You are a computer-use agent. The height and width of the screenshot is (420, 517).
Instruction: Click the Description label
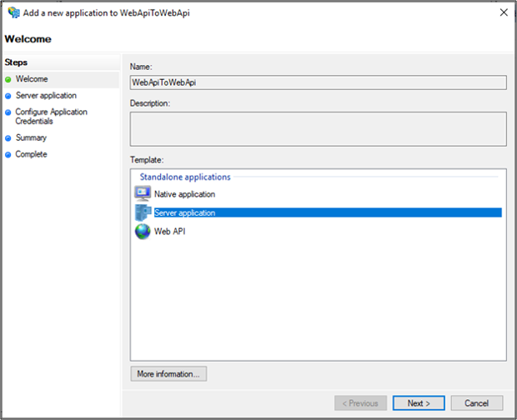(x=150, y=103)
